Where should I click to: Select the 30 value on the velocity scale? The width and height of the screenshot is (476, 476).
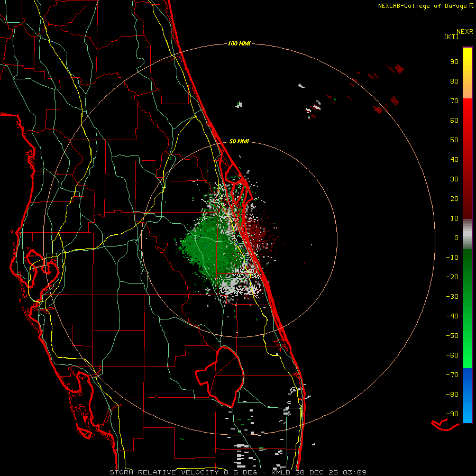click(x=454, y=179)
